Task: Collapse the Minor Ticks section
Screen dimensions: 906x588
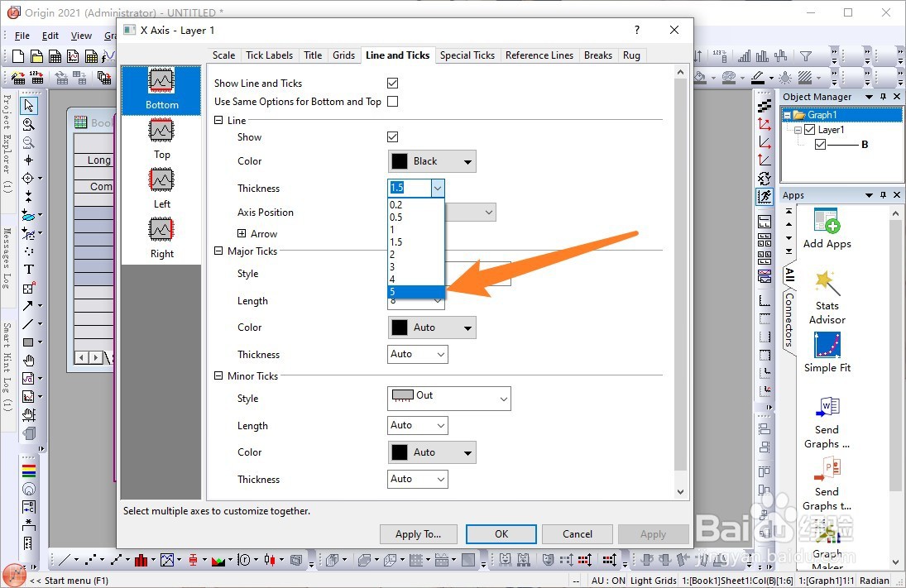Action: coord(218,375)
